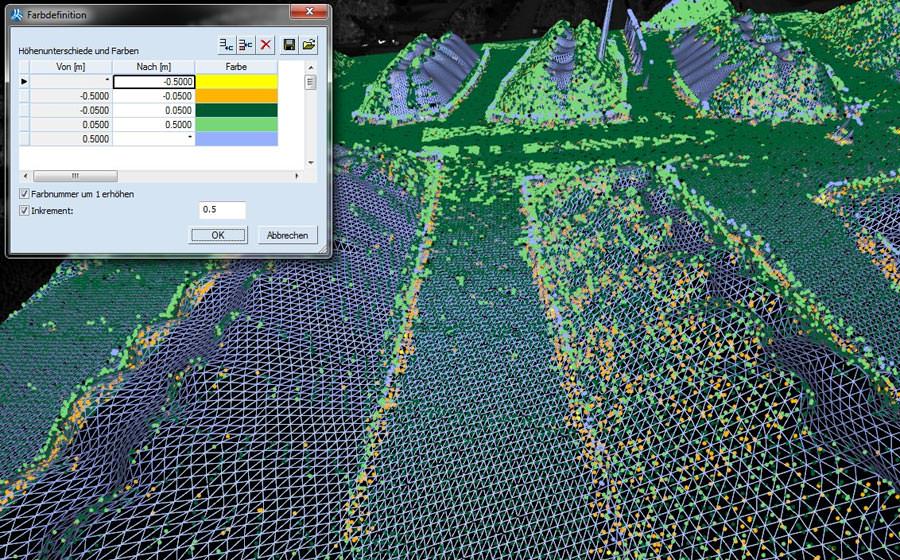This screenshot has width=900, height=560.
Task: Click the Farbe column header
Action: coord(236,67)
